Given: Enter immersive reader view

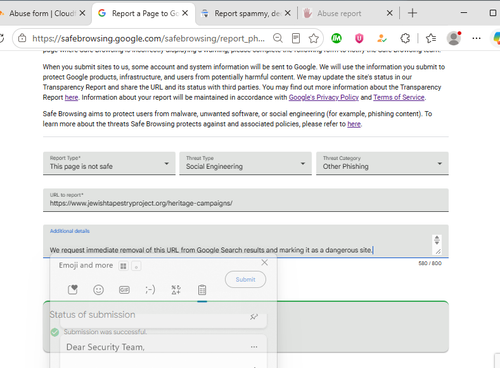Looking at the screenshot, I should coord(296,38).
